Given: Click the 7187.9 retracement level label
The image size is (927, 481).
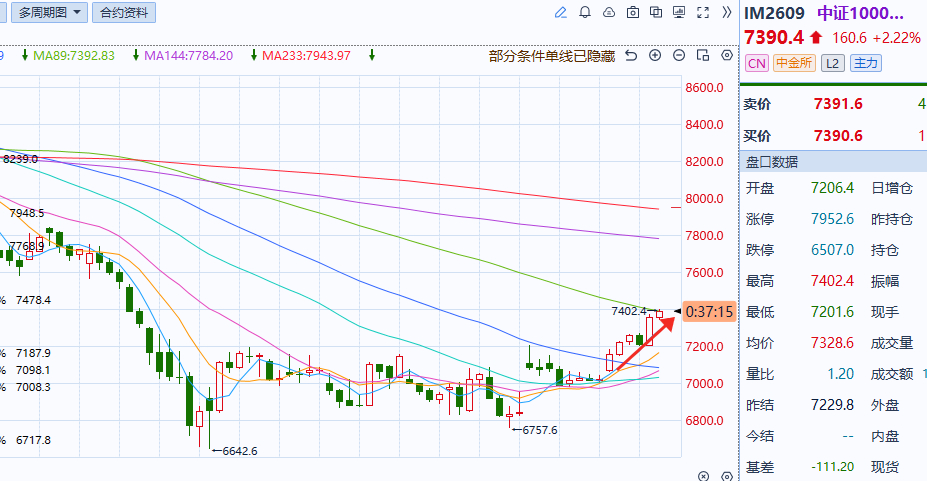Looking at the screenshot, I should coord(33,353).
